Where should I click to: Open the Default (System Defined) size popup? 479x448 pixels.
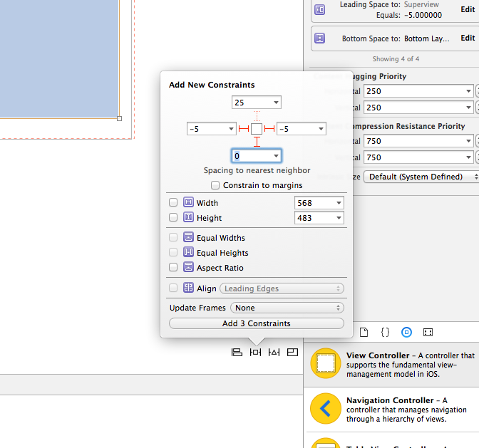tap(421, 177)
